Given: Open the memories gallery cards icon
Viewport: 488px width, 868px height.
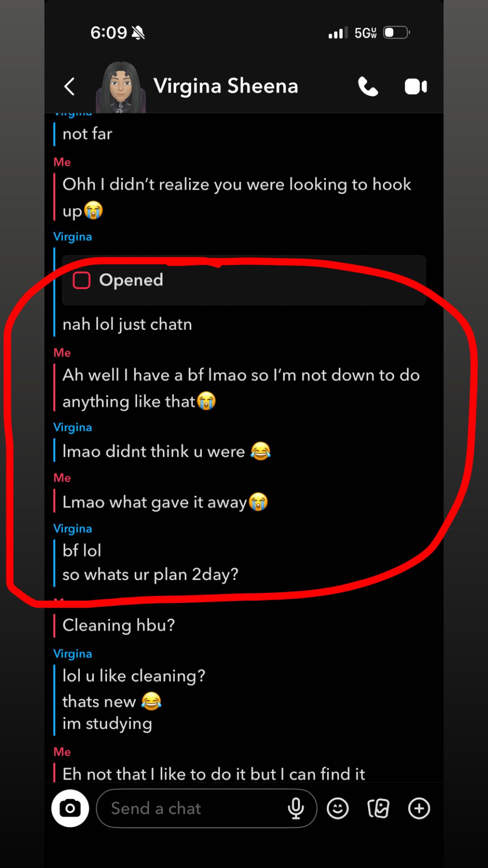Looking at the screenshot, I should point(378,808).
